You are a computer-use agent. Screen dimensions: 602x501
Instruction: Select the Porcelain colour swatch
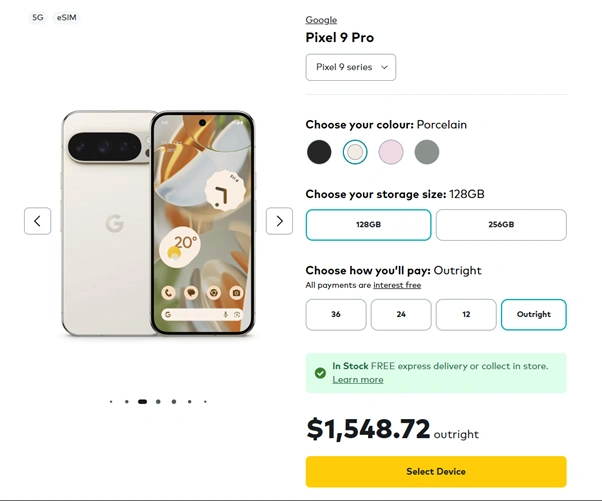tap(355, 152)
